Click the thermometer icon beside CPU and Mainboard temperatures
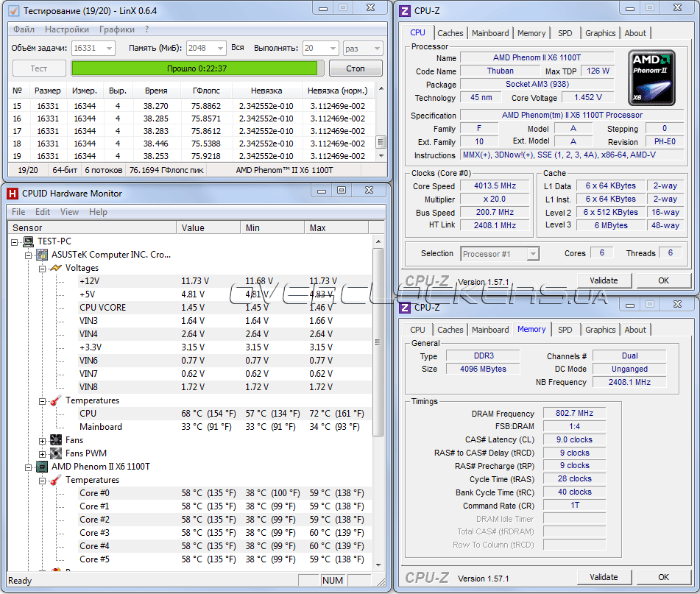This screenshot has width=700, height=594. click(x=56, y=400)
